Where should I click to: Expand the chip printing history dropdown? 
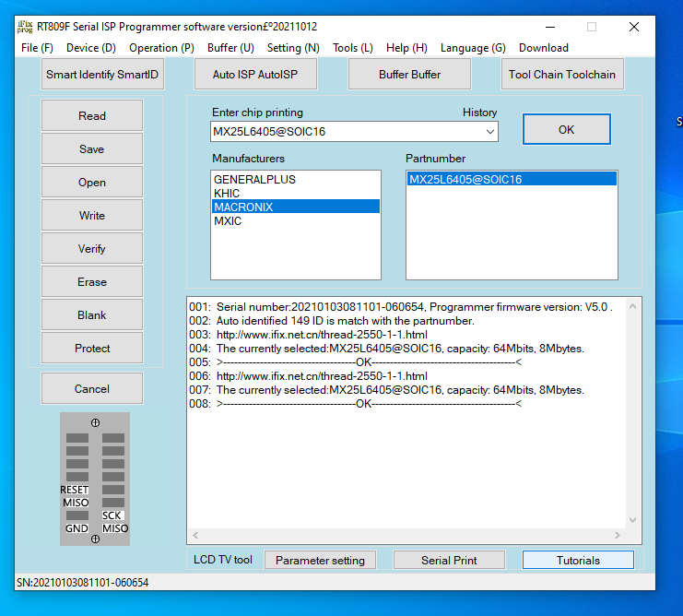(489, 132)
